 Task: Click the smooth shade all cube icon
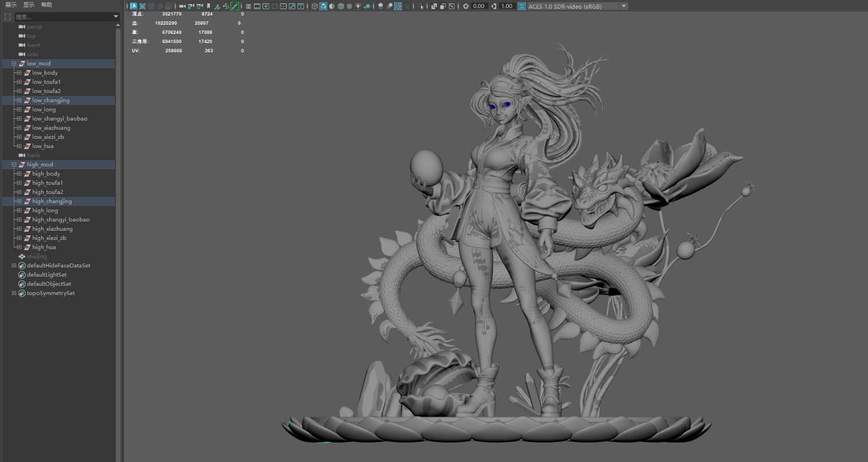point(323,6)
